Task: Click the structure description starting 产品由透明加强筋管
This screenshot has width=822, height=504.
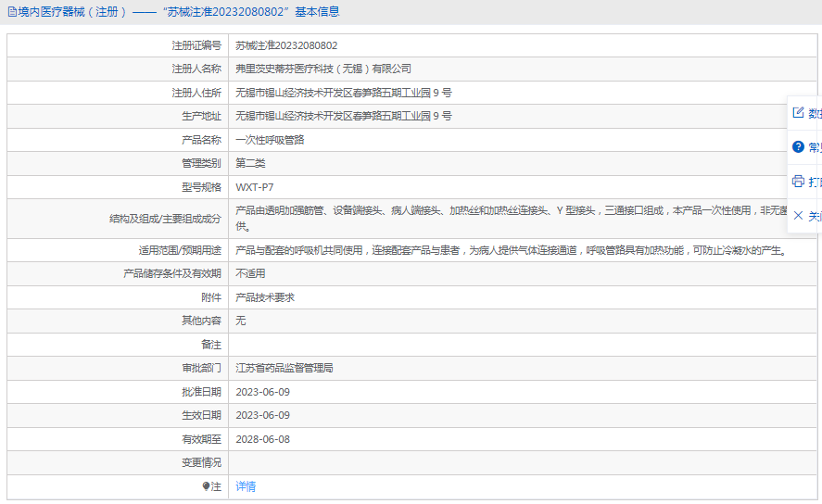Action: 512,219
